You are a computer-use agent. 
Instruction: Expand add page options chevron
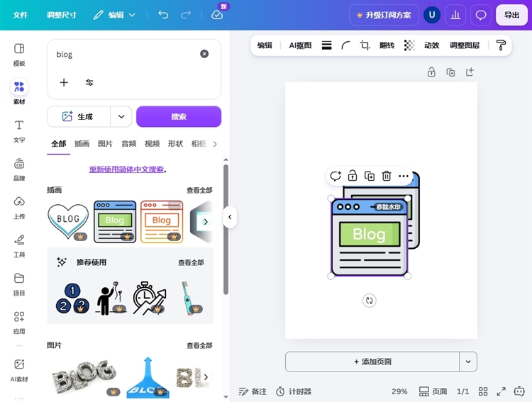coord(468,362)
